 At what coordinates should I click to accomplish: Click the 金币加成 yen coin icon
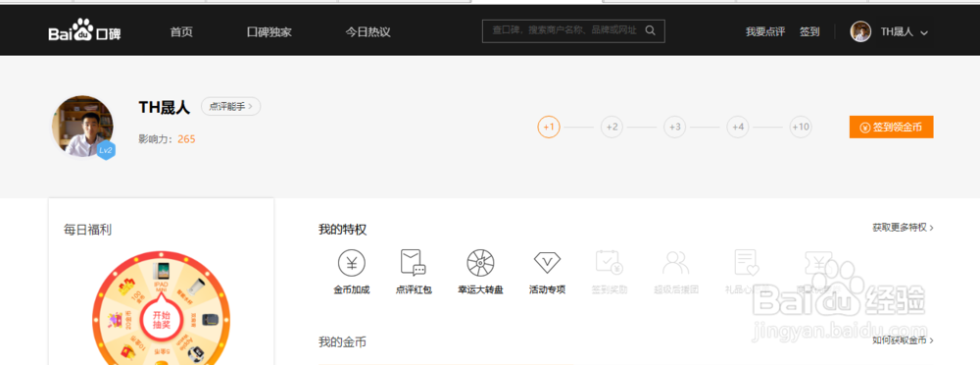pyautogui.click(x=352, y=263)
